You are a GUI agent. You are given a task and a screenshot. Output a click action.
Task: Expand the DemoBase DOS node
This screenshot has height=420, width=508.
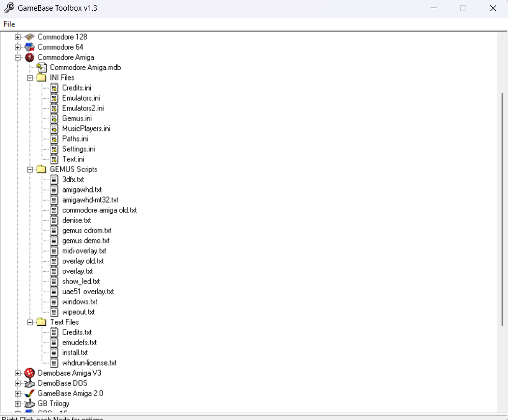[x=18, y=384]
